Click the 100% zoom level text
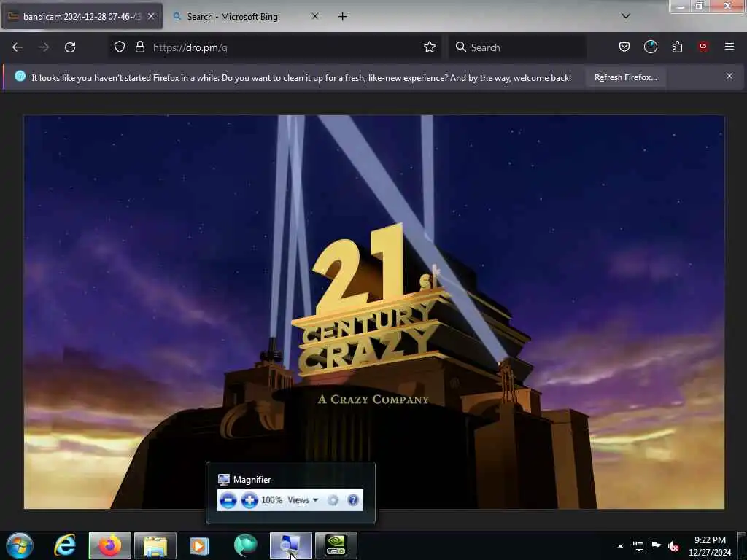The image size is (747, 560). (271, 500)
